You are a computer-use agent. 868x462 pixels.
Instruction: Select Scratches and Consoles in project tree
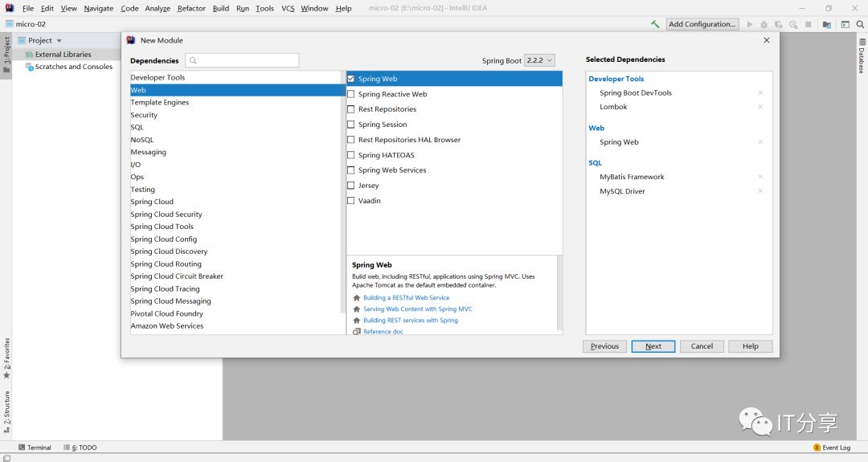[x=74, y=67]
